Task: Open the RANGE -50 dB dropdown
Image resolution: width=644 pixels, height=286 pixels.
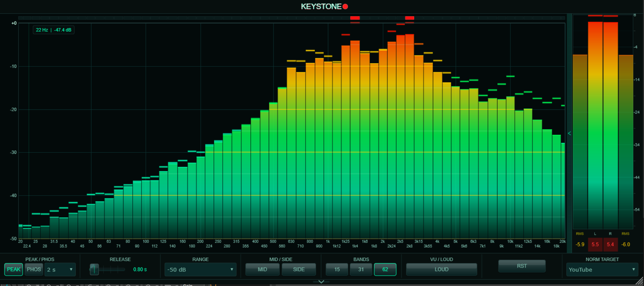Action: pos(200,269)
